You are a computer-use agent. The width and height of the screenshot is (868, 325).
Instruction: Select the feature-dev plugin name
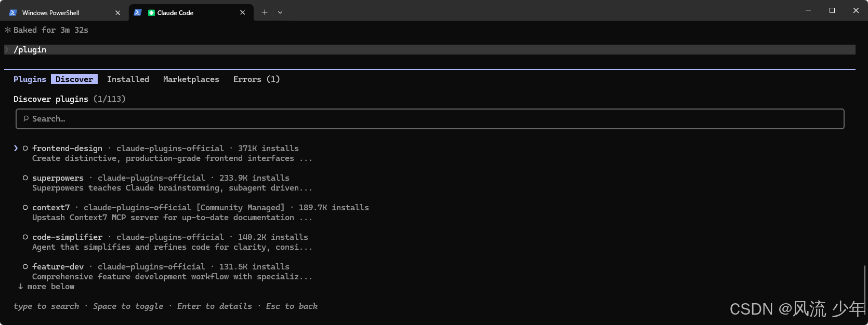coord(58,267)
